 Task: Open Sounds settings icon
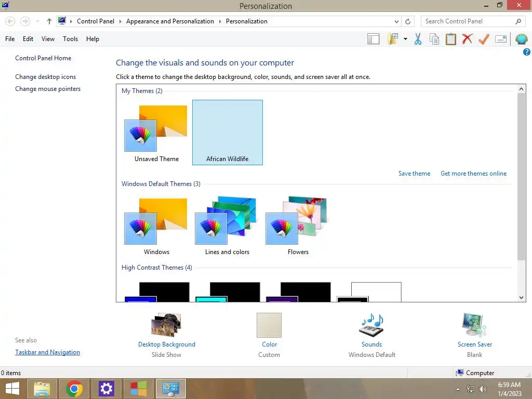pyautogui.click(x=371, y=325)
